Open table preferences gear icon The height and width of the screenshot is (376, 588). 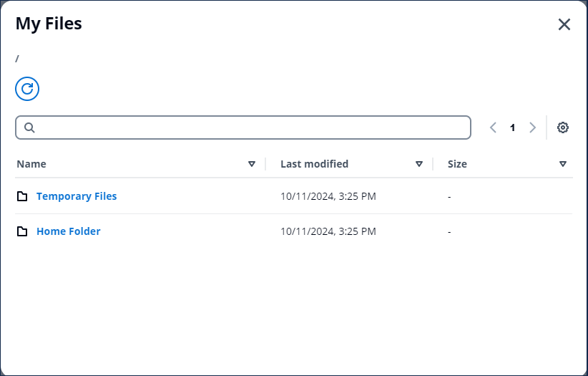coord(562,127)
